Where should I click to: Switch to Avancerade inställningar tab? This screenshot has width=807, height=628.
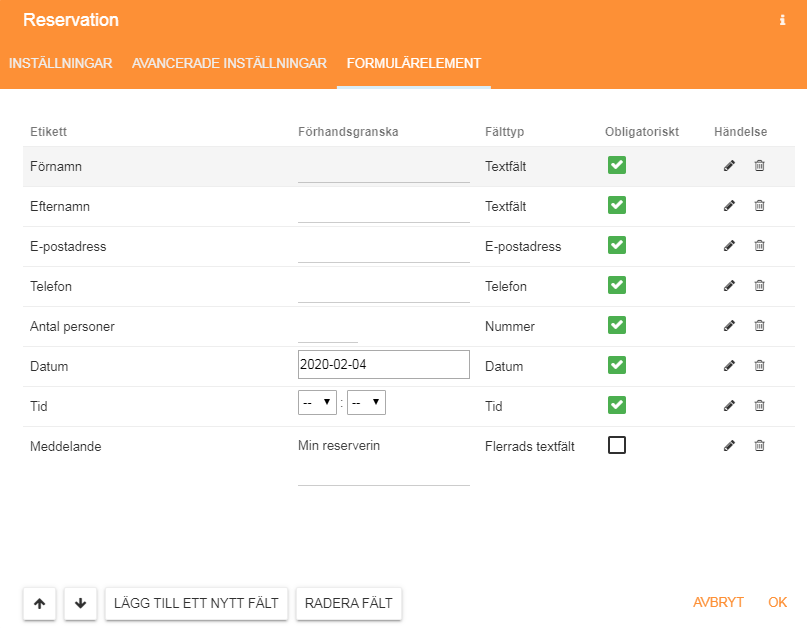230,63
